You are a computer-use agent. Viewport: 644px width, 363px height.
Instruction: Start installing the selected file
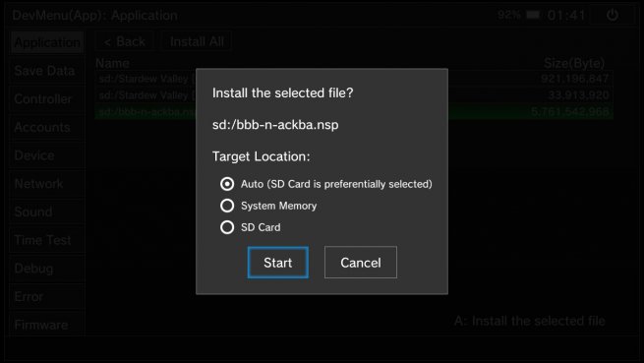click(278, 263)
